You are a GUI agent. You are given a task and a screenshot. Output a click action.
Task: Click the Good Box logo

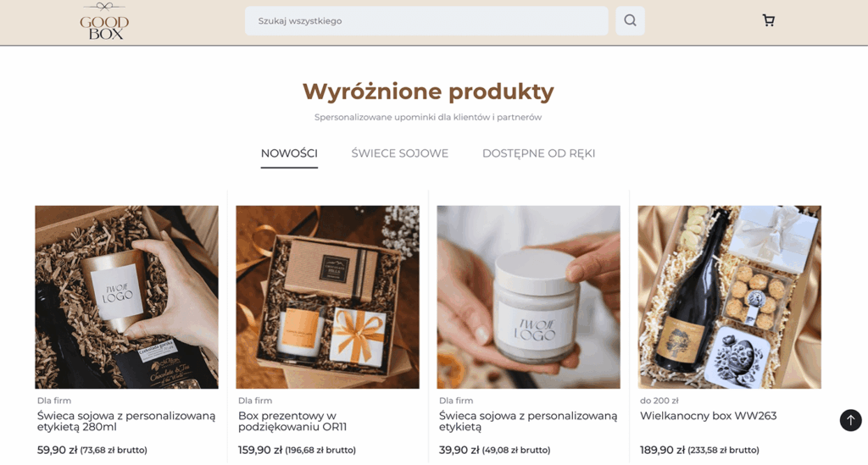click(x=104, y=21)
